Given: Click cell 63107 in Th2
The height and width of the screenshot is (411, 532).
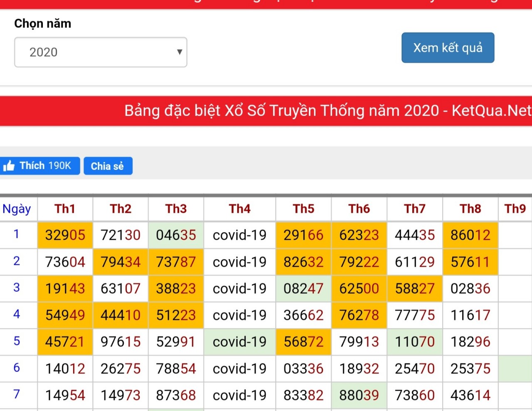Looking at the screenshot, I should tap(121, 288).
